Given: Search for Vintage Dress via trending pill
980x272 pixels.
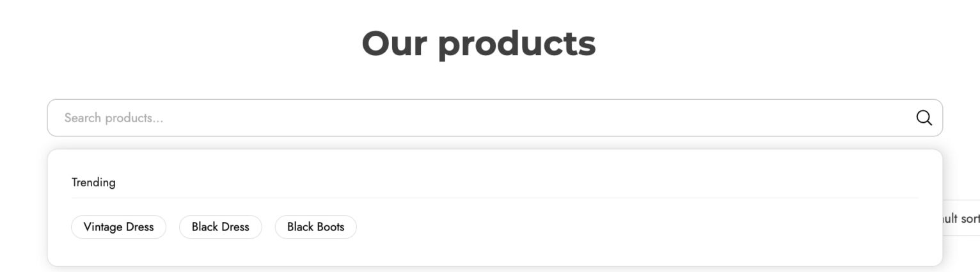Looking at the screenshot, I should 118,227.
